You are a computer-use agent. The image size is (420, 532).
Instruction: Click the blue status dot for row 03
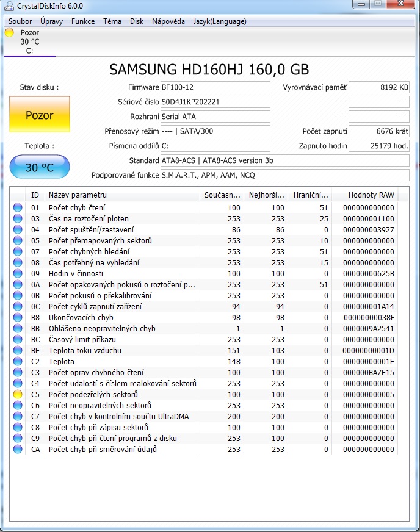18,218
